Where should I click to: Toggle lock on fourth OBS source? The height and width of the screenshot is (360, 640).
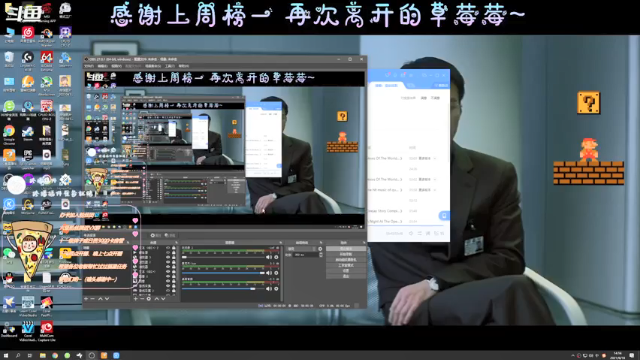pos(173,262)
